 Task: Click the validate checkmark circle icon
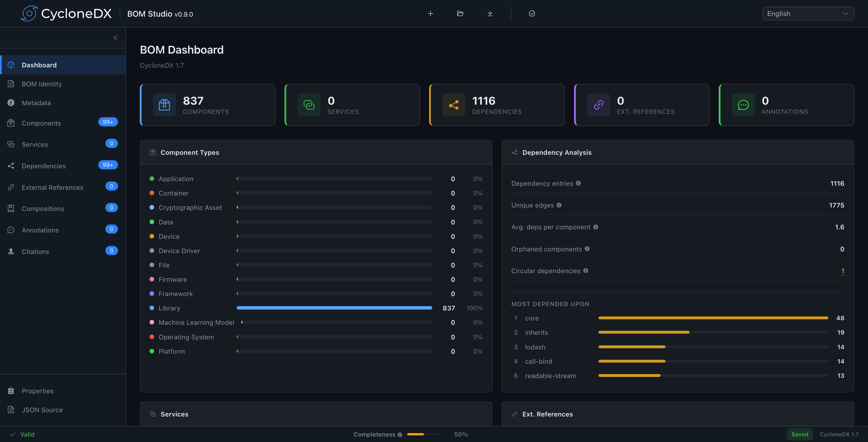[532, 13]
